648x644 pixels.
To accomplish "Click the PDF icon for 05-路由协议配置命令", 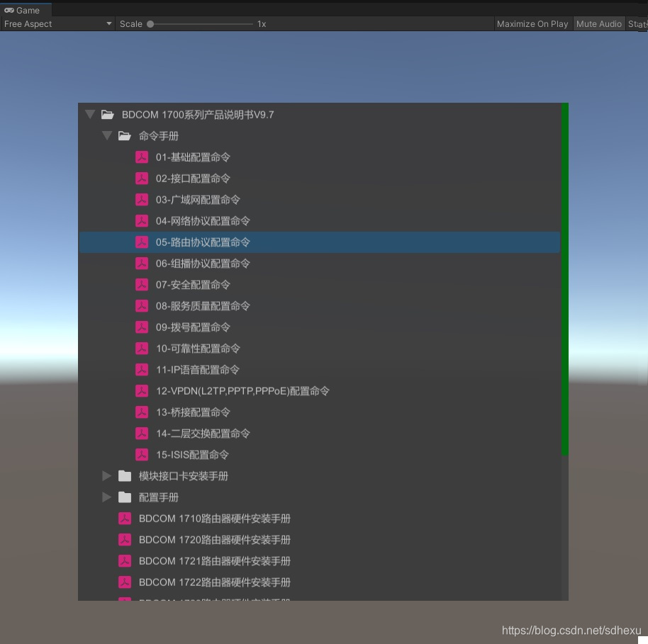I will (142, 242).
